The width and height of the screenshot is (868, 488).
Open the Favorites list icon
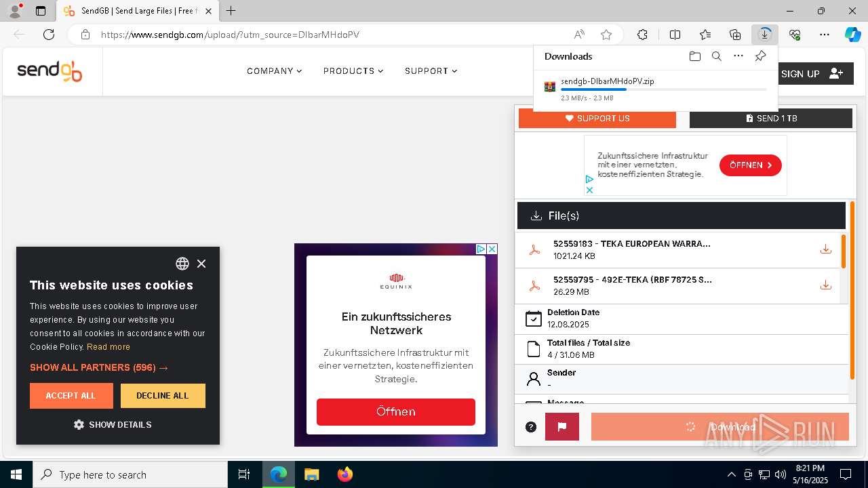pyautogui.click(x=705, y=35)
